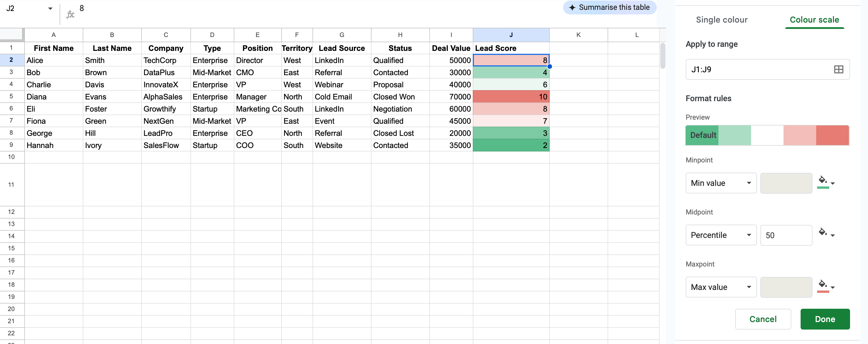
Task: Click the Apply to range J1:J9 field
Action: tap(758, 69)
